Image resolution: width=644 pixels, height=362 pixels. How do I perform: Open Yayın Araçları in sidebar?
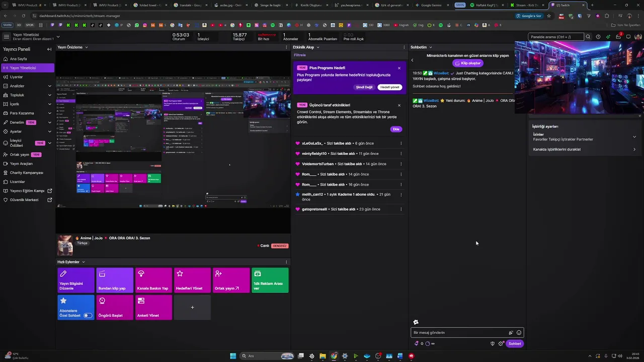pyautogui.click(x=27, y=163)
